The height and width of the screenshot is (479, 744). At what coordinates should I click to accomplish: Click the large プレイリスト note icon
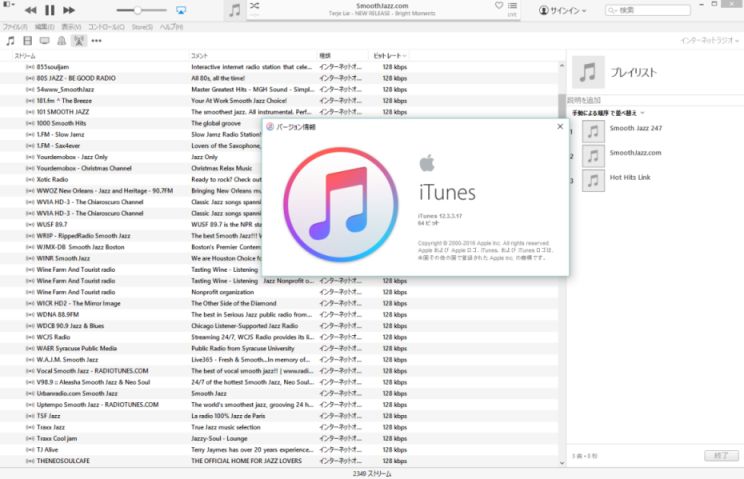(588, 72)
